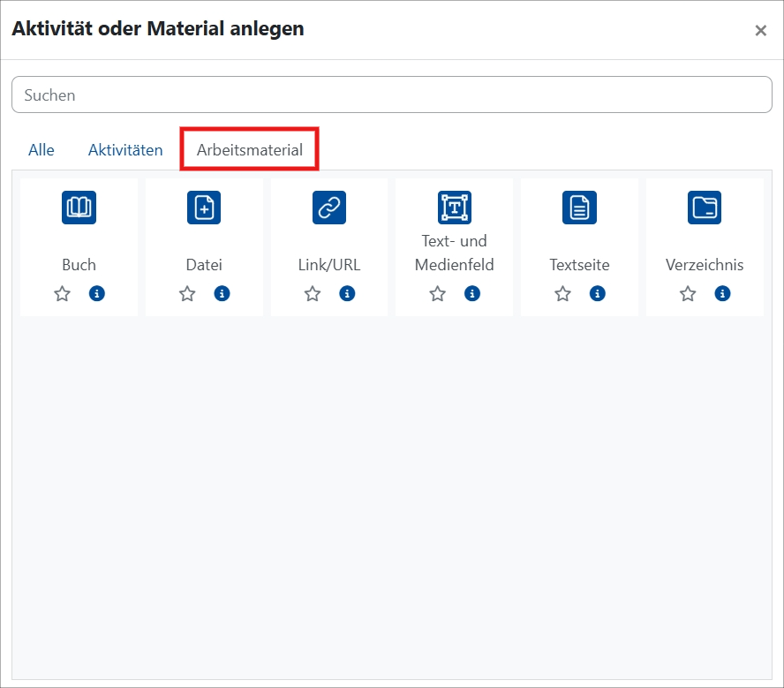Close the activity chooser dialog
Viewport: 784px width, 688px height.
(761, 30)
